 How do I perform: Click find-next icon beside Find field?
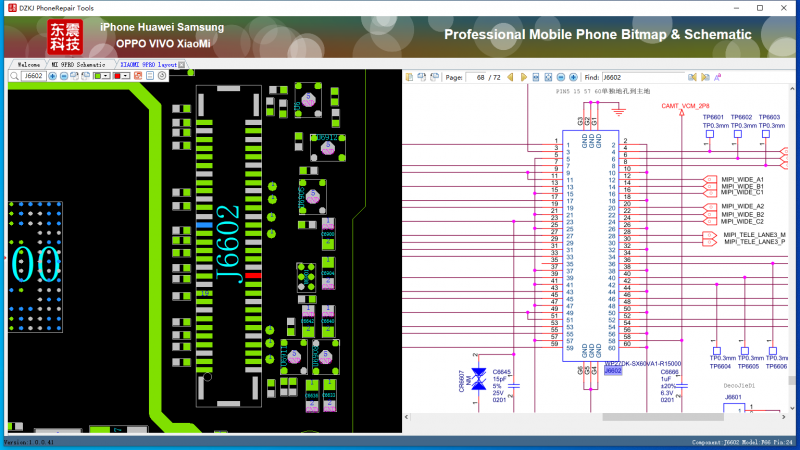tap(705, 77)
